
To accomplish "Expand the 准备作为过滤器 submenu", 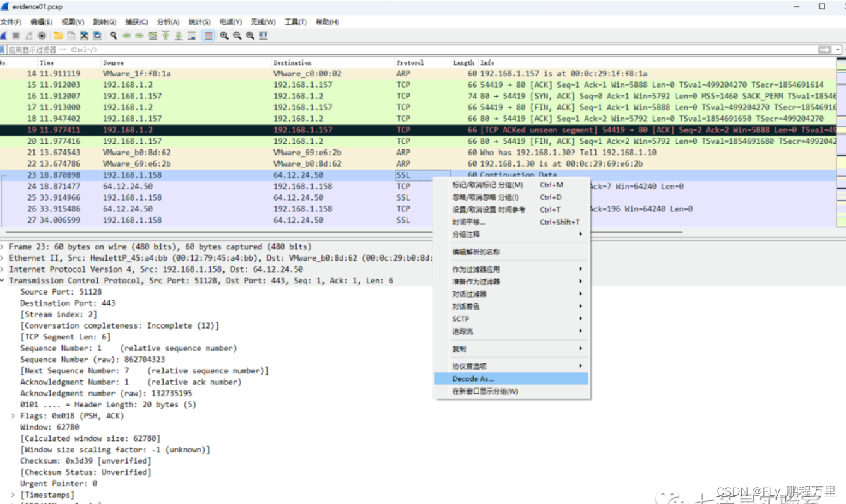I will click(x=511, y=281).
